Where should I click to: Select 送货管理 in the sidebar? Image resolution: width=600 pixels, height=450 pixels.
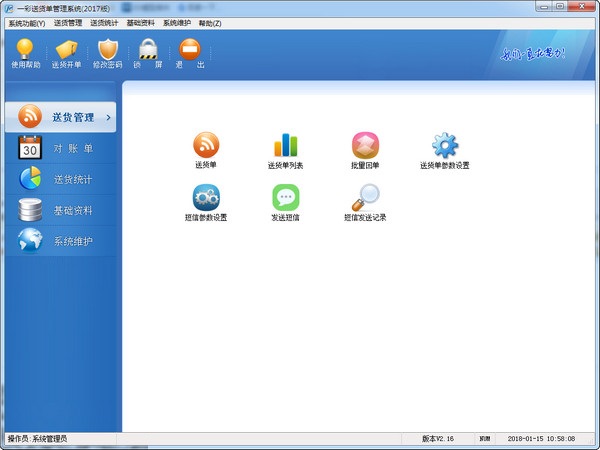click(x=60, y=117)
